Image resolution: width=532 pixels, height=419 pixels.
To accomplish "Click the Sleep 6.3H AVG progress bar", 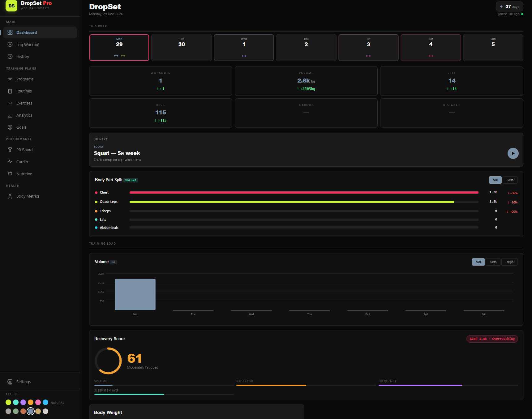I will point(164,394).
